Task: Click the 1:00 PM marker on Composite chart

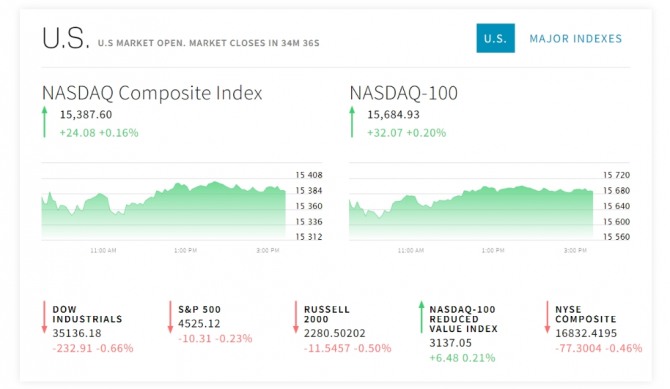Action: (x=185, y=250)
